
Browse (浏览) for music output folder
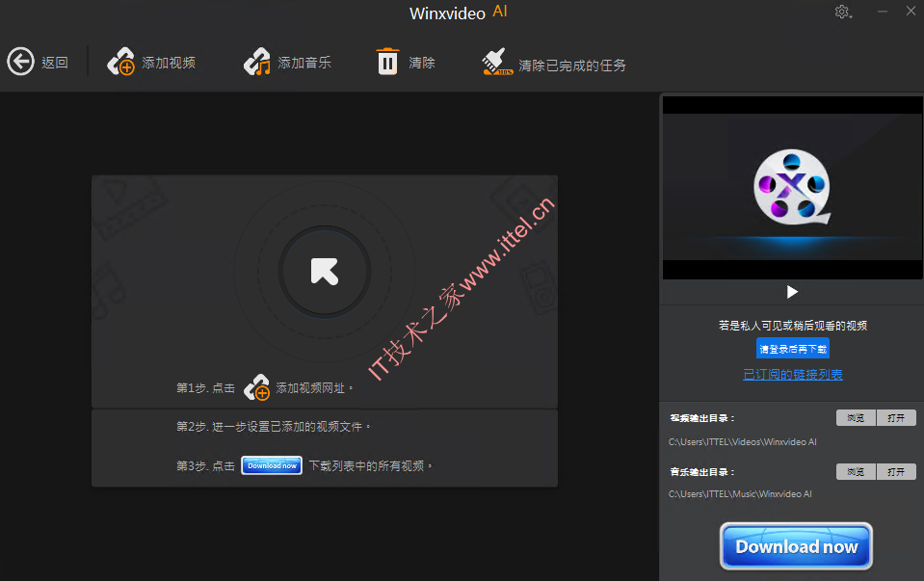coord(856,472)
